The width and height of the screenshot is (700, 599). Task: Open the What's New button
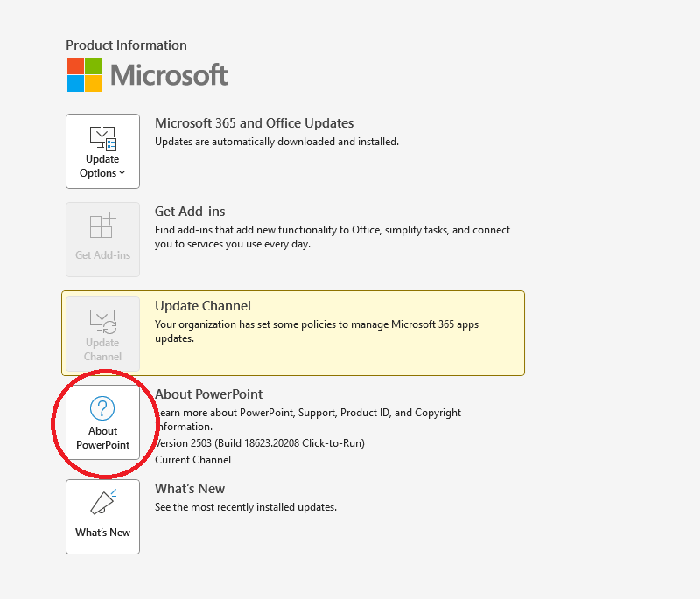pyautogui.click(x=102, y=517)
